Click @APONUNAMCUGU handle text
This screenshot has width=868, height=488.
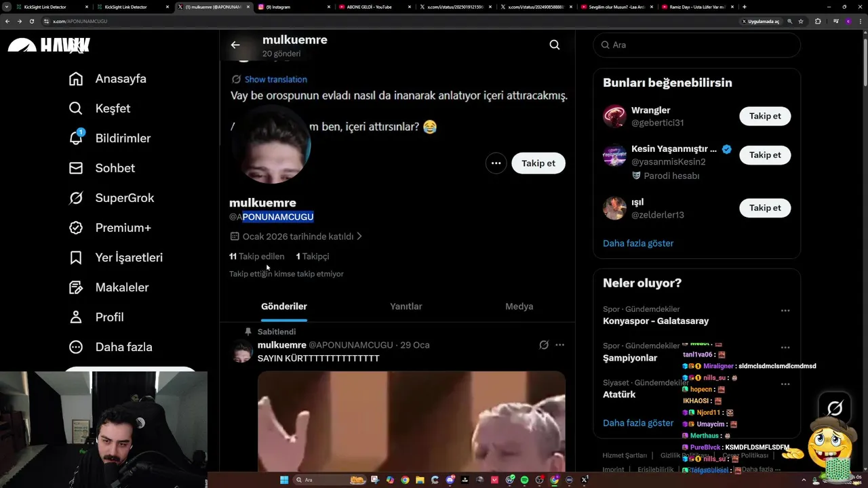[271, 217]
